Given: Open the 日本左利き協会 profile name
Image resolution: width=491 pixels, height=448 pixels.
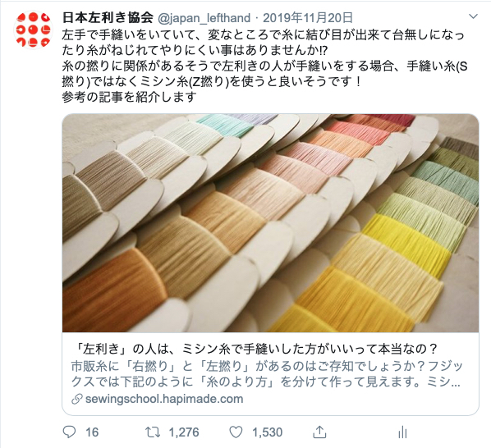Looking at the screenshot, I should pyautogui.click(x=108, y=18).
